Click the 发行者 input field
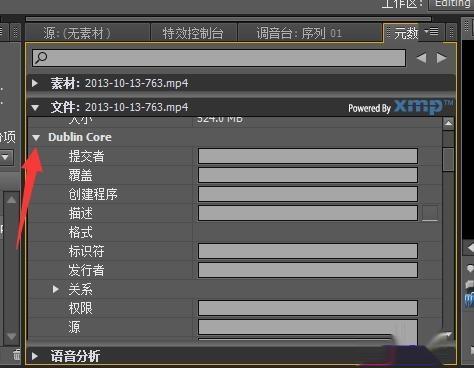The image size is (474, 368). (308, 270)
